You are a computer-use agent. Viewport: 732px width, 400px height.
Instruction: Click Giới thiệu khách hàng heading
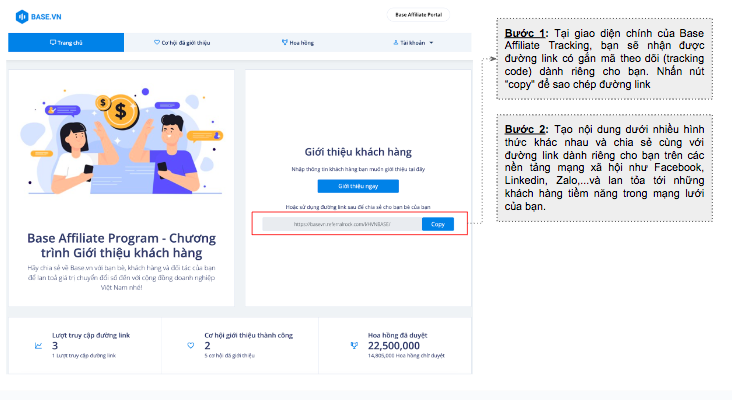click(x=358, y=152)
